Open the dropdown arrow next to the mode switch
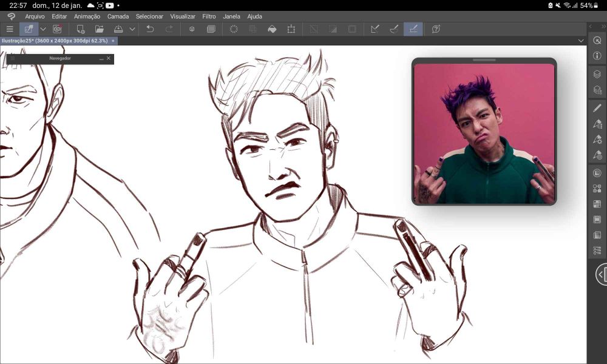This screenshot has height=364, width=607. coord(43,29)
